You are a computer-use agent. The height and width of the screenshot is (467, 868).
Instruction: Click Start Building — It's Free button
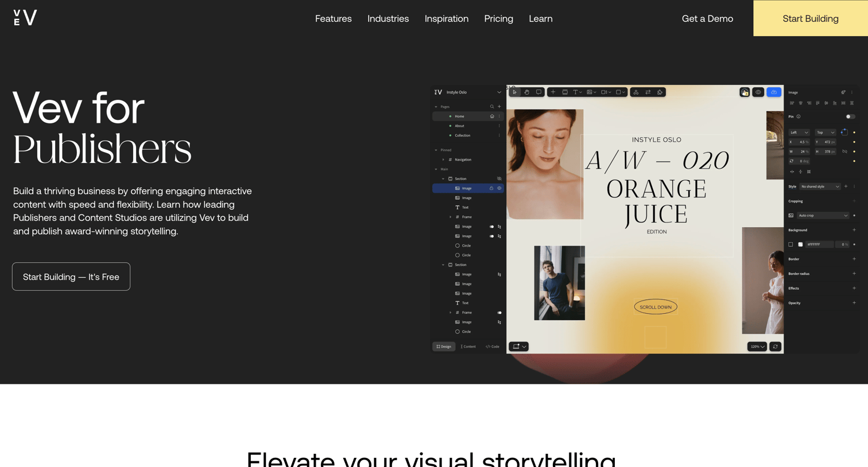[71, 277]
